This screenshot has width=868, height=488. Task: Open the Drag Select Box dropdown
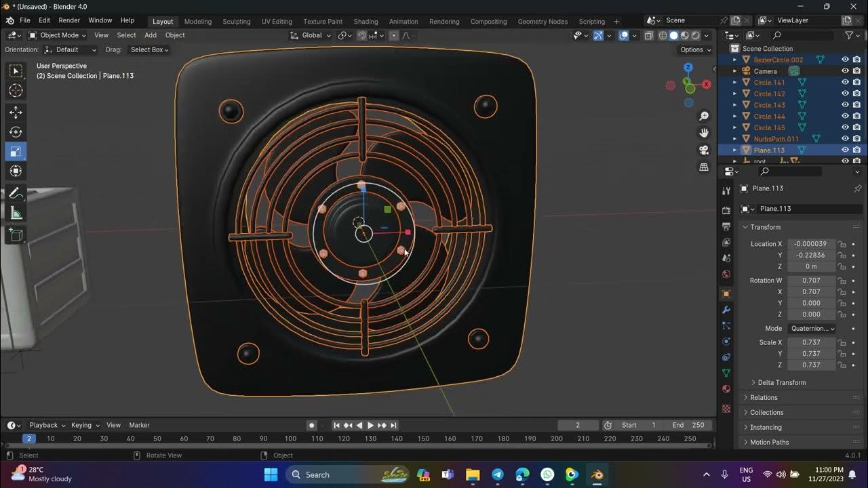(x=149, y=49)
